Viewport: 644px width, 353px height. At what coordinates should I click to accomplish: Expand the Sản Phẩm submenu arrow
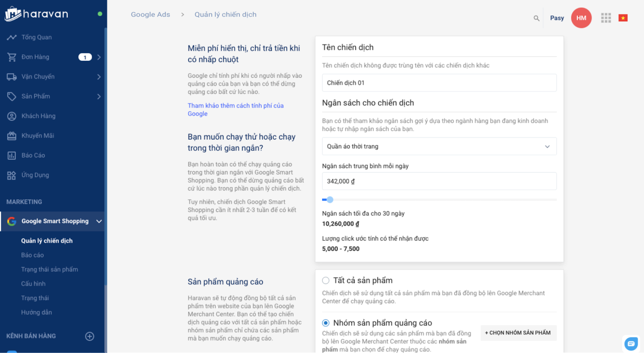[x=99, y=96]
